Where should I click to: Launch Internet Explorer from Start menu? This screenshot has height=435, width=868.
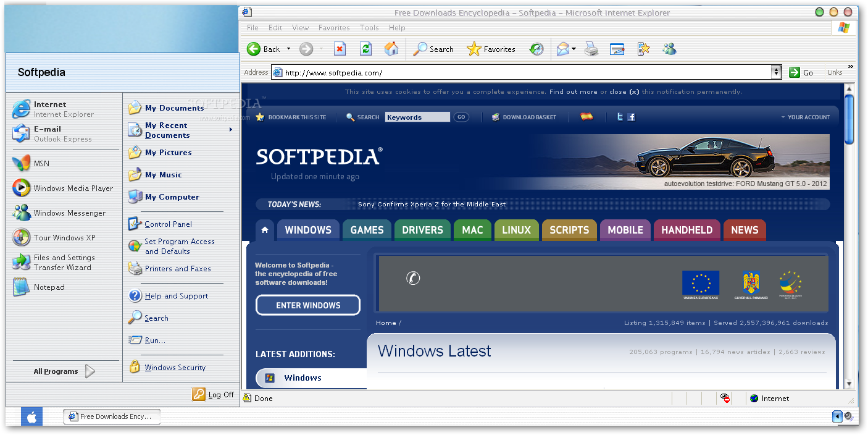click(x=64, y=109)
